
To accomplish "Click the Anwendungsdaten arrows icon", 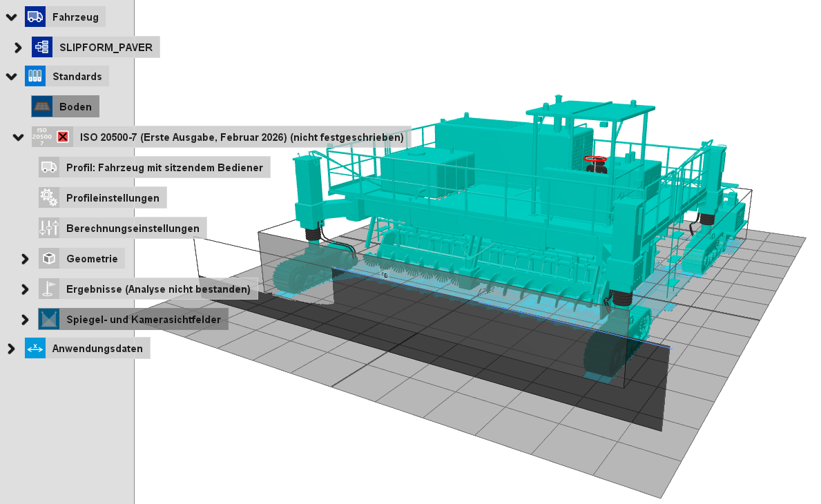I will (x=35, y=349).
